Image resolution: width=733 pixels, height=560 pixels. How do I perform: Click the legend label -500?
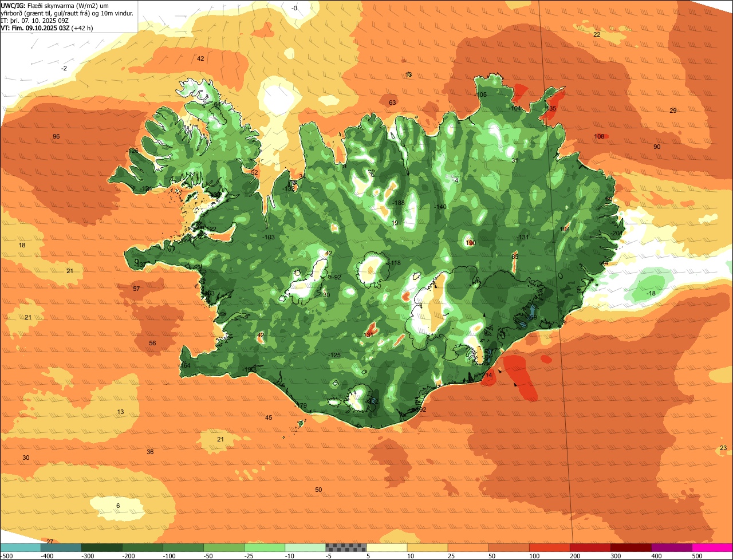tap(6, 556)
